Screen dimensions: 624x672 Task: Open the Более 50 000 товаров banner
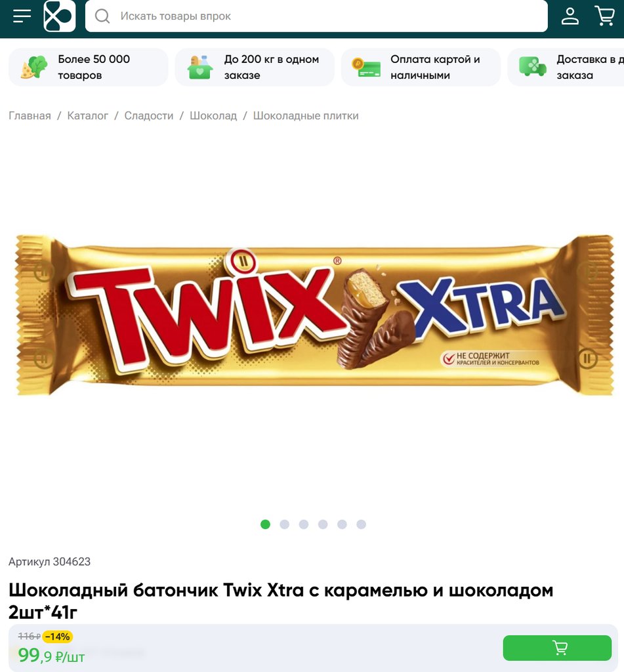point(89,67)
